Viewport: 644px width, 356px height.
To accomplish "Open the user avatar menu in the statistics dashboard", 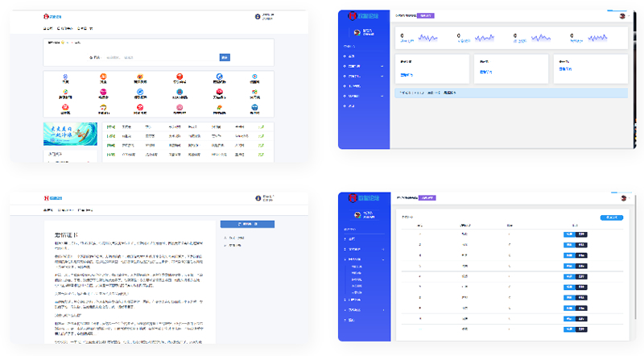I will point(623,15).
